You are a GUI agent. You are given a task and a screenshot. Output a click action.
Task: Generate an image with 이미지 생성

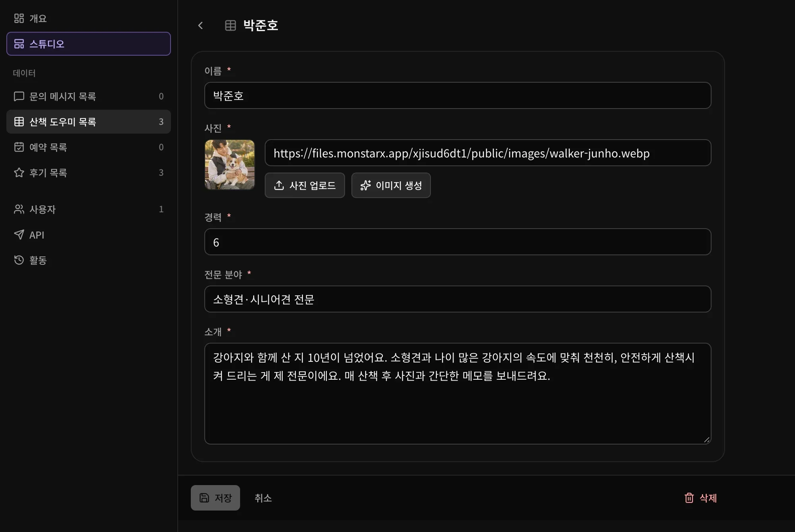click(391, 185)
